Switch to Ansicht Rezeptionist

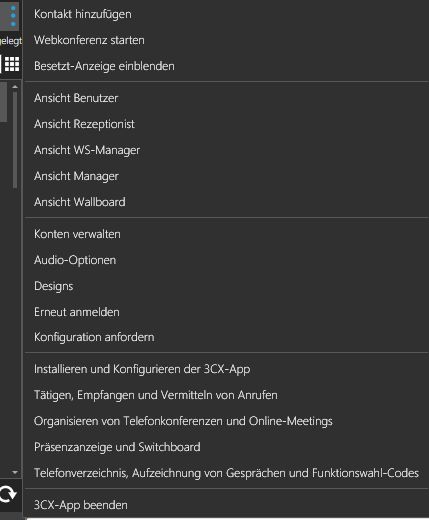tap(226, 124)
